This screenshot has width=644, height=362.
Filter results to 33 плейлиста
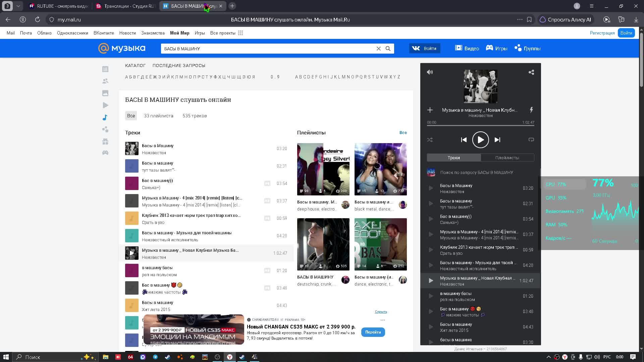coord(159,116)
